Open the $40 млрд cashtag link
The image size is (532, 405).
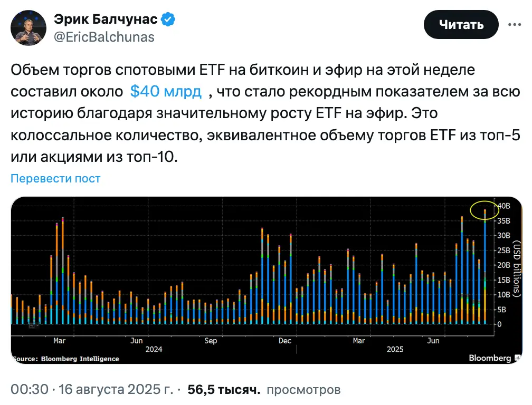pyautogui.click(x=166, y=92)
